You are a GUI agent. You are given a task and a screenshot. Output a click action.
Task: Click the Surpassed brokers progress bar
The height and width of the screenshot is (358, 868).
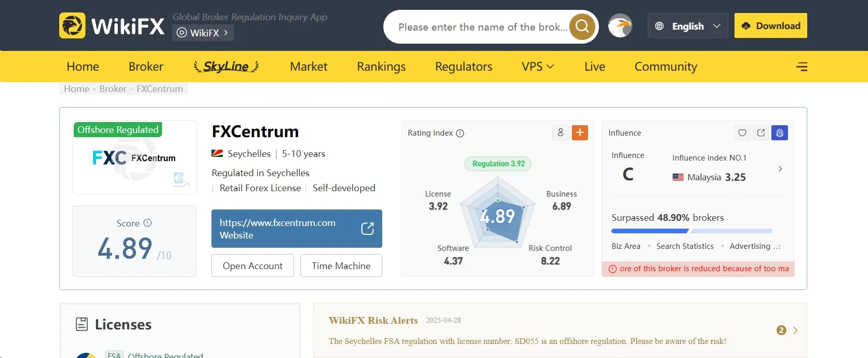pos(692,231)
